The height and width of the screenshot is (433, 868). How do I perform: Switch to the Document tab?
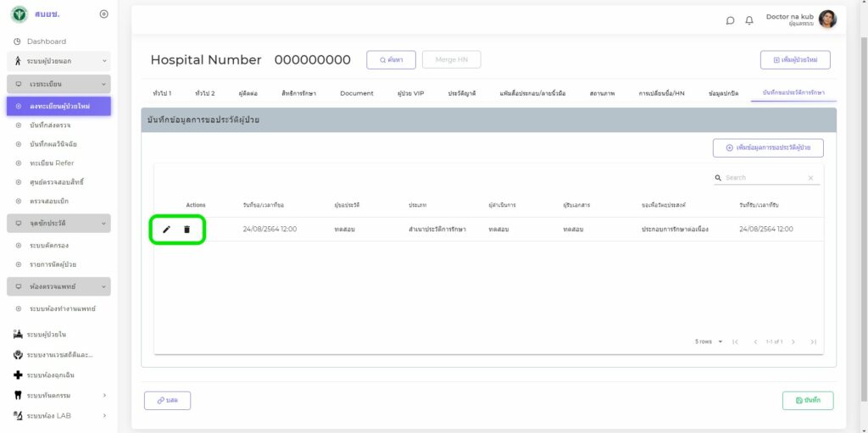[x=356, y=93]
